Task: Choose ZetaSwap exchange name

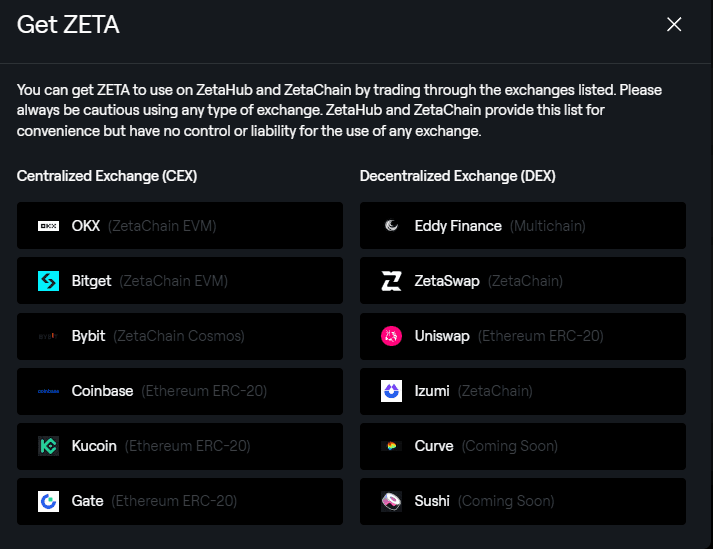Action: 447,281
